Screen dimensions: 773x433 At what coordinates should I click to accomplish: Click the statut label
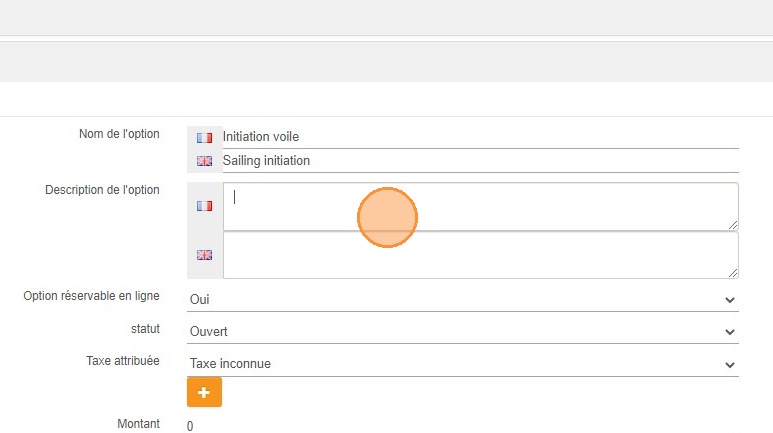pyautogui.click(x=145, y=329)
